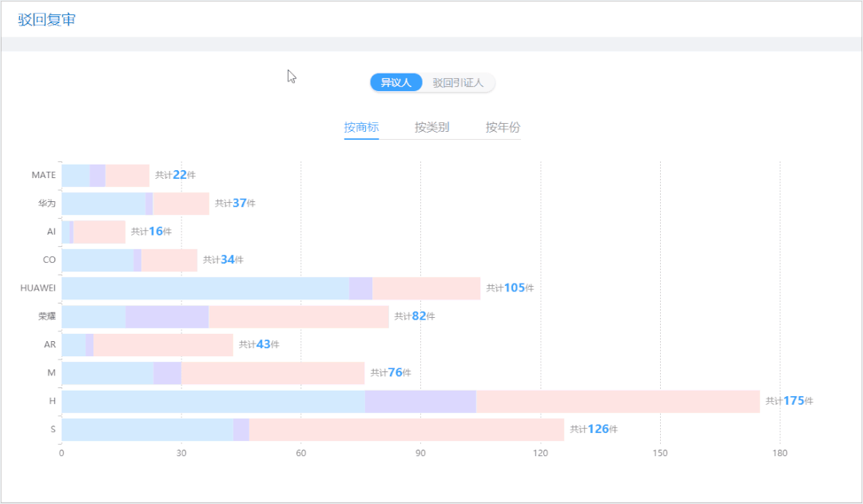Click the purple segment of 荣耀 bar

coord(167,317)
